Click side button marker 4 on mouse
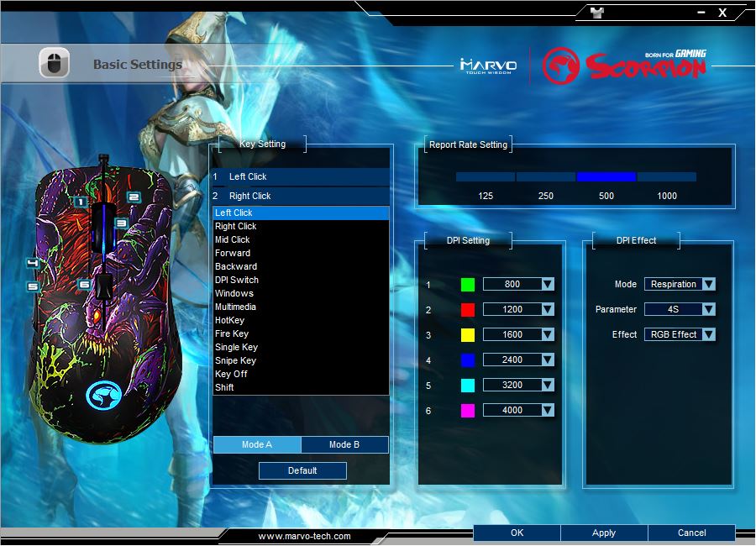 [x=33, y=263]
